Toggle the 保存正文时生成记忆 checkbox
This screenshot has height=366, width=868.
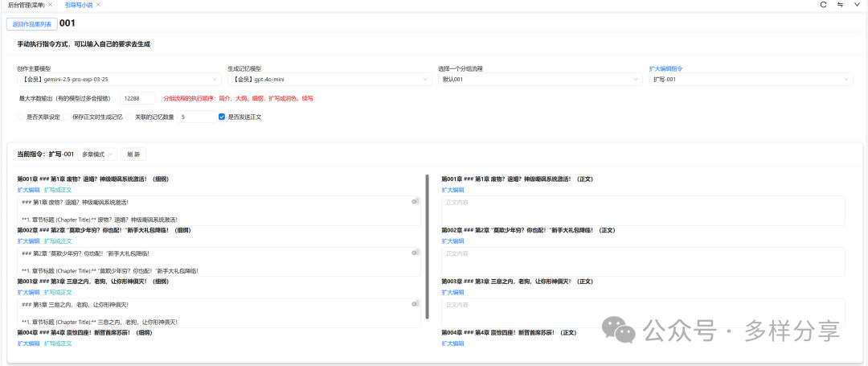(x=67, y=117)
